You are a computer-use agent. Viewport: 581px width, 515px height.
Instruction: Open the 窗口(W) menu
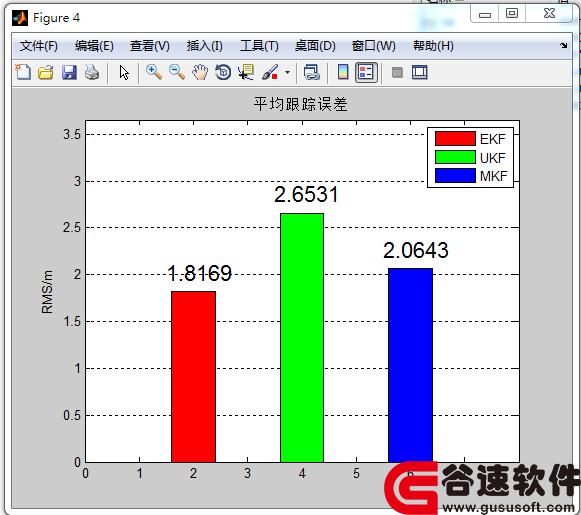coord(374,46)
